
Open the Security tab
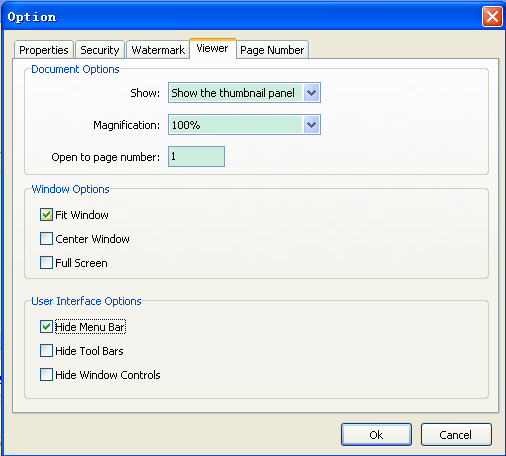tap(100, 50)
